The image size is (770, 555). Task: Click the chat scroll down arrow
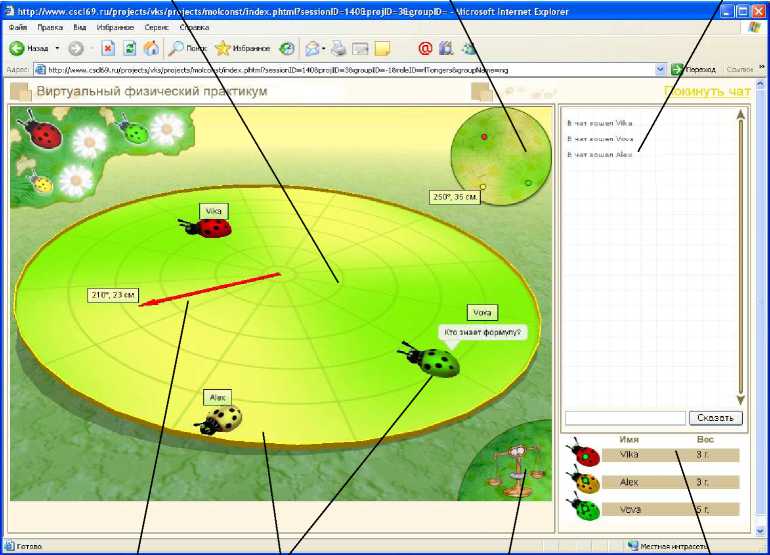coord(741,400)
